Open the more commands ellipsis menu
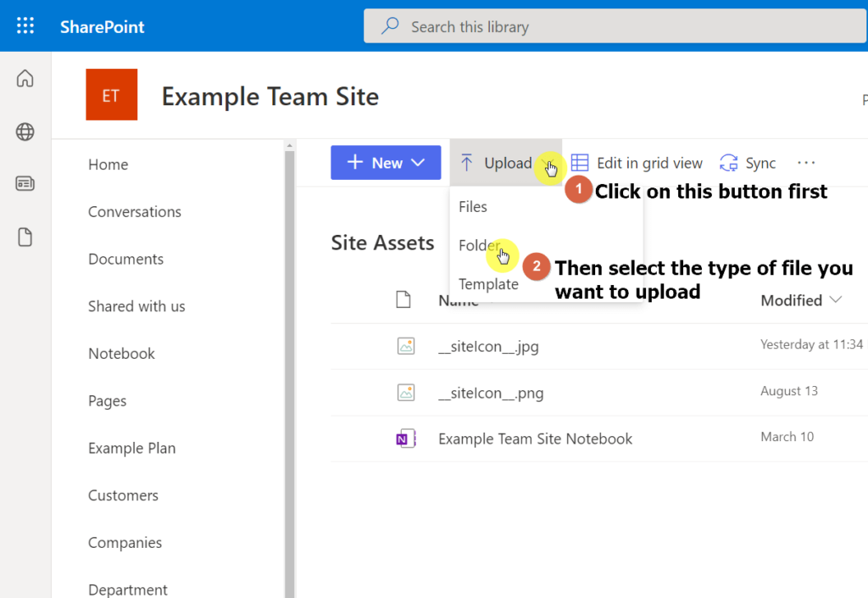Image resolution: width=868 pixels, height=598 pixels. point(806,163)
